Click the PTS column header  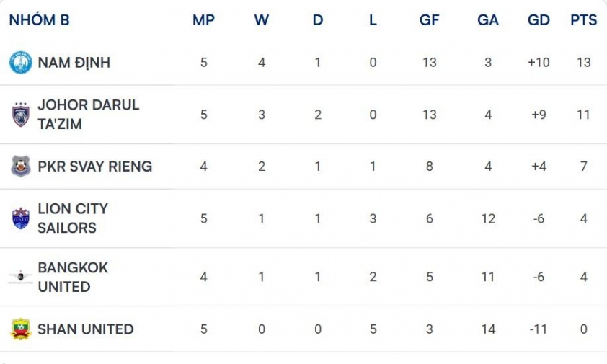coord(583,20)
